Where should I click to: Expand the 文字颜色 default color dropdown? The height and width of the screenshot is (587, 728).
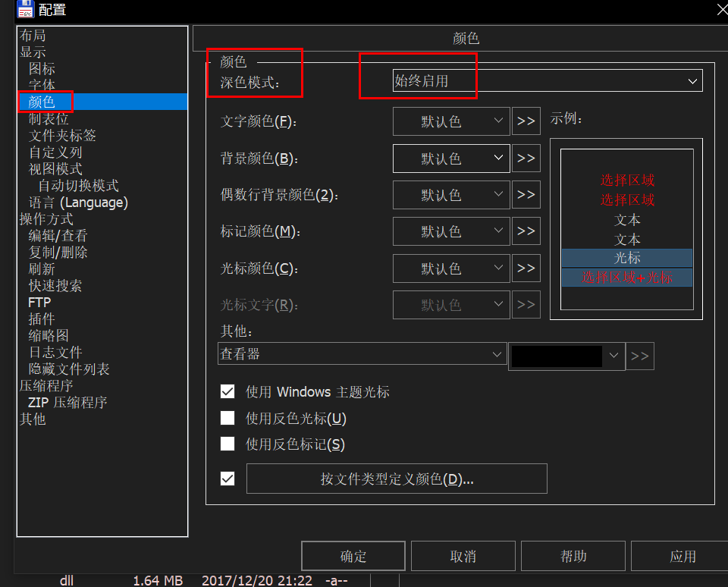[451, 121]
